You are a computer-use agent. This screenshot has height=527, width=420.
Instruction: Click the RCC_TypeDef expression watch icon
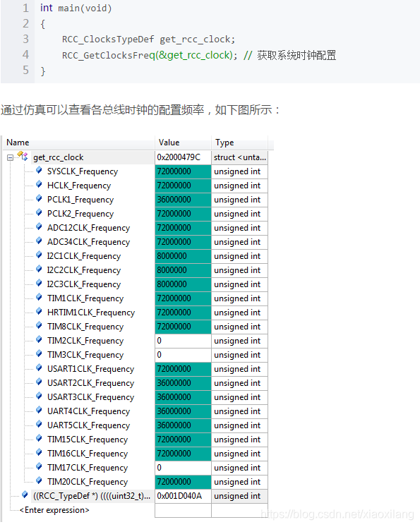point(25,495)
